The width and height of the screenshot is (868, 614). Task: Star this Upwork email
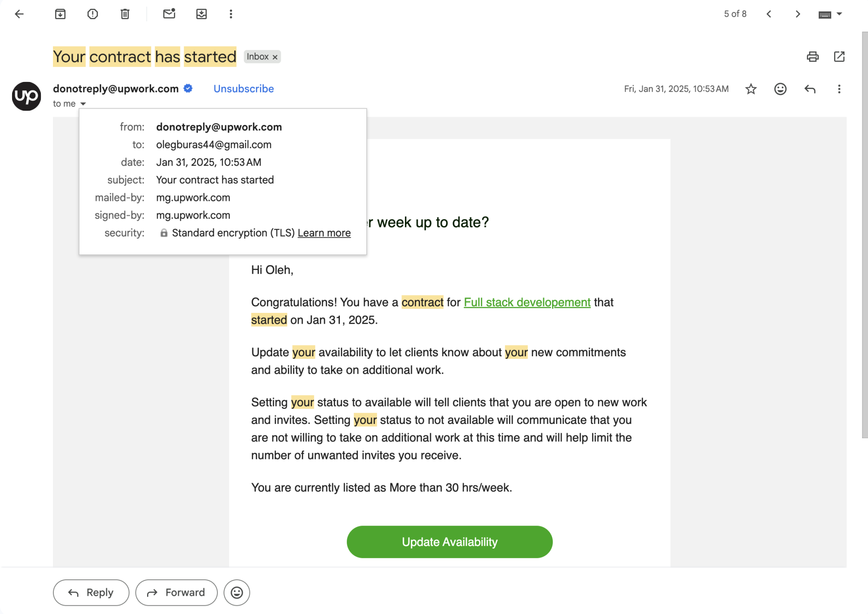coord(751,89)
